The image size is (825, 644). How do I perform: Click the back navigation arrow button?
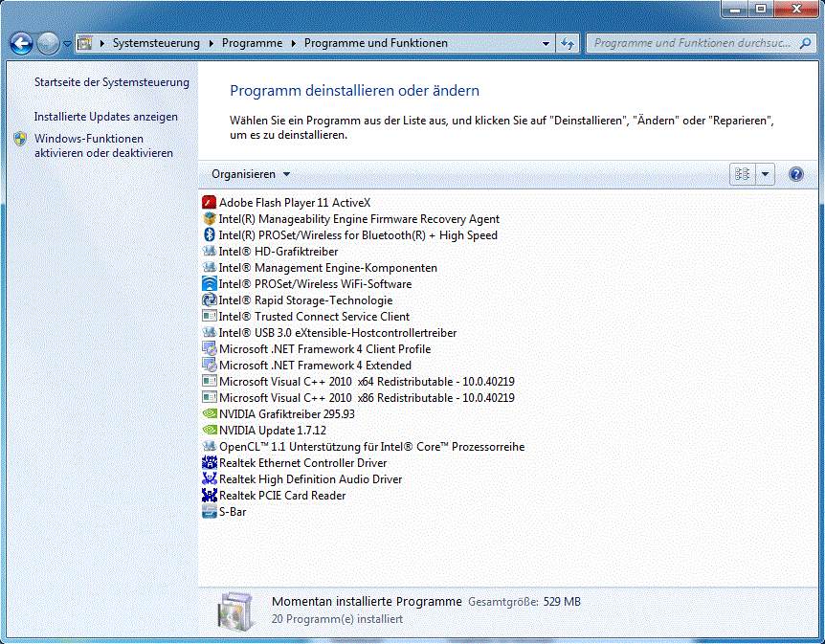coord(21,43)
